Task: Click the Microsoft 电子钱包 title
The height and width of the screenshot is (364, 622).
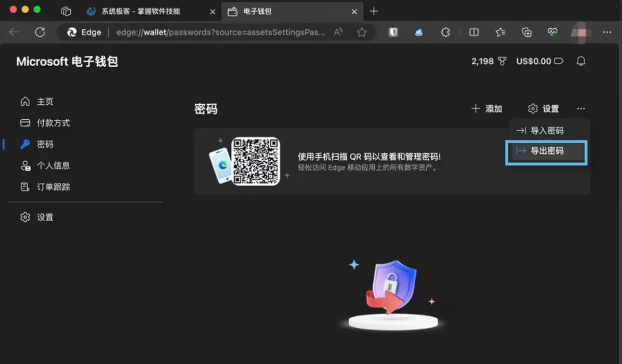Action: 67,62
